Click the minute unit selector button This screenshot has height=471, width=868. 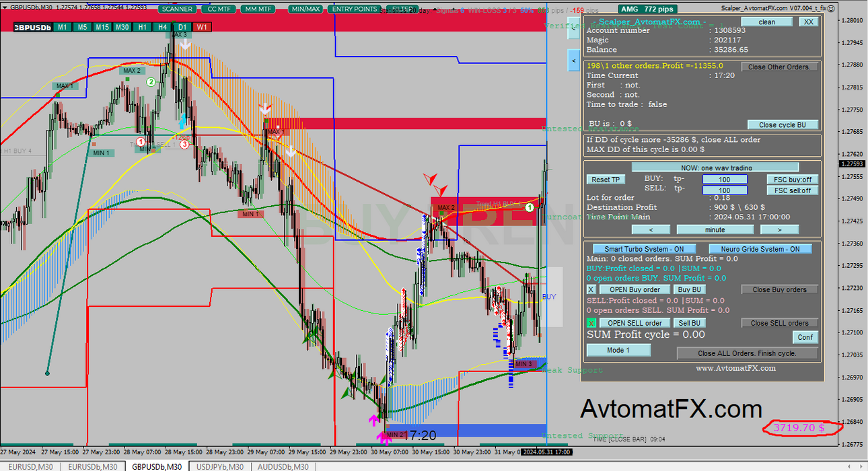[715, 229]
